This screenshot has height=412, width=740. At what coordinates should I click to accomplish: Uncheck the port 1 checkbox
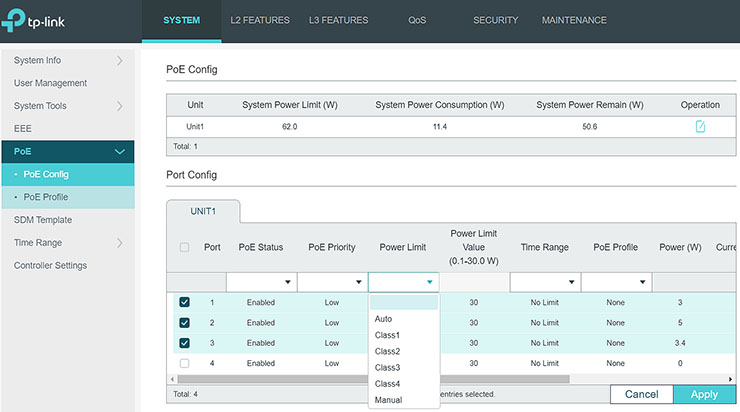point(185,303)
